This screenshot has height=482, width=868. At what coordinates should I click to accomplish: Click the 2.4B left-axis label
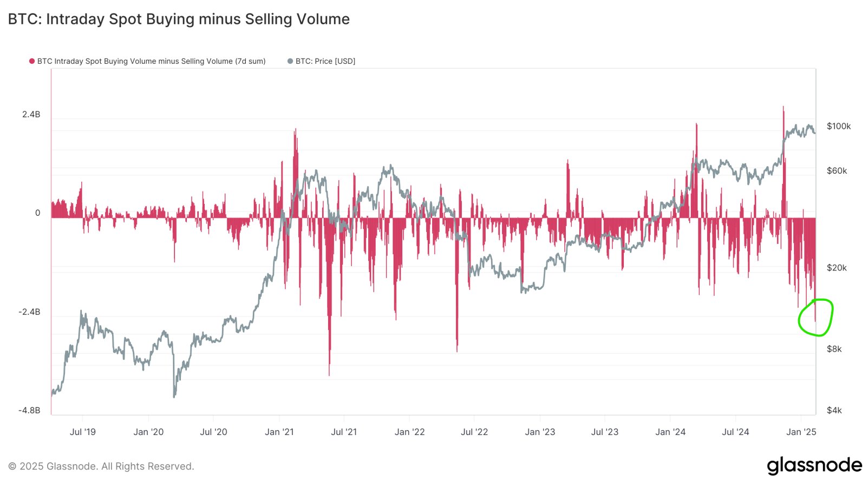(31, 114)
